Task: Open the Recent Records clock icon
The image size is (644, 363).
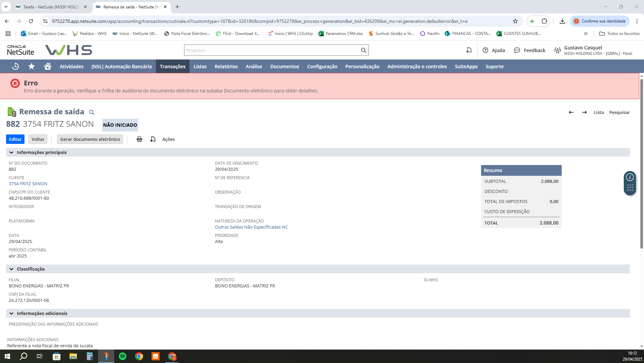Action: (x=15, y=67)
